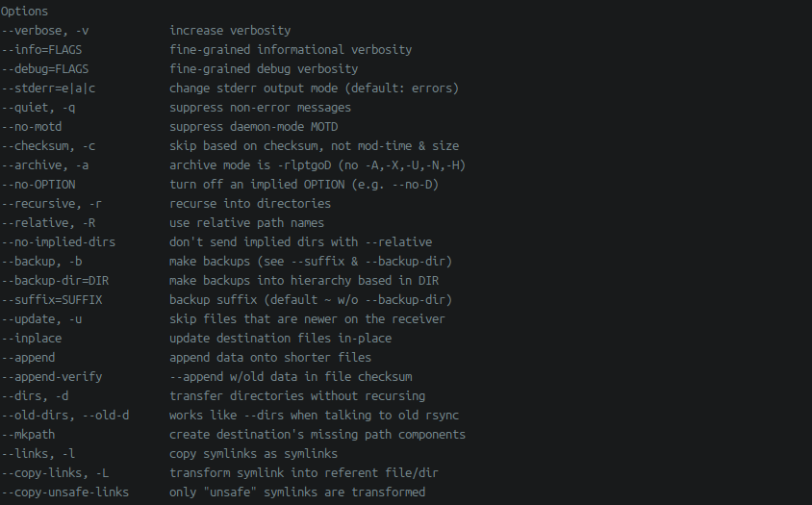Click the --backup-dir=DIR option text
Screen dimensions: 812x505
click(56, 281)
